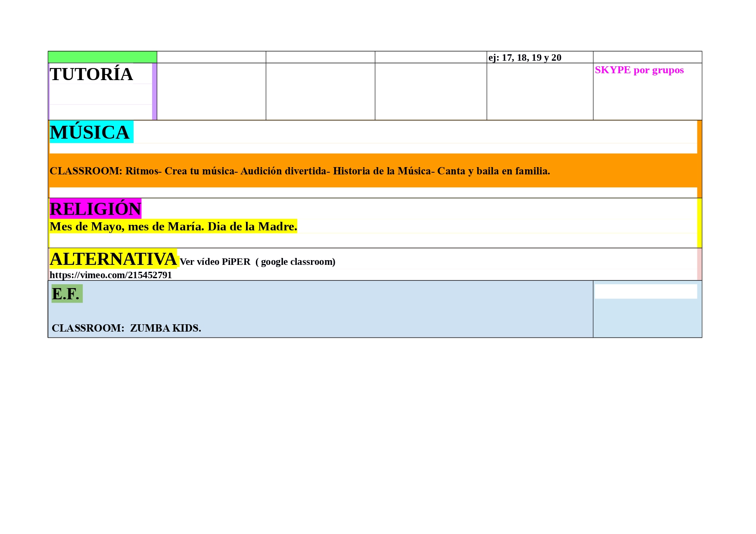Select the 'CLASSROOM: Ritmos- Crea tu música' line

(299, 171)
